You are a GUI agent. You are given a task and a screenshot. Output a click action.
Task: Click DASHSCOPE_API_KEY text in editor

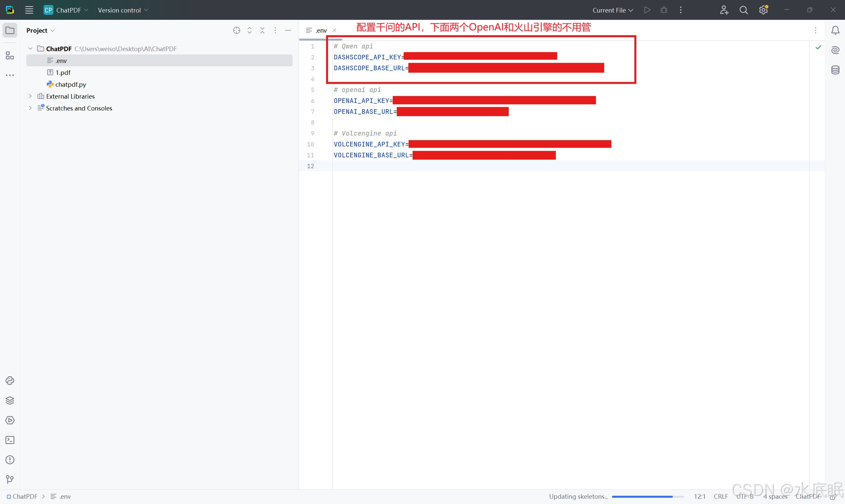367,57
